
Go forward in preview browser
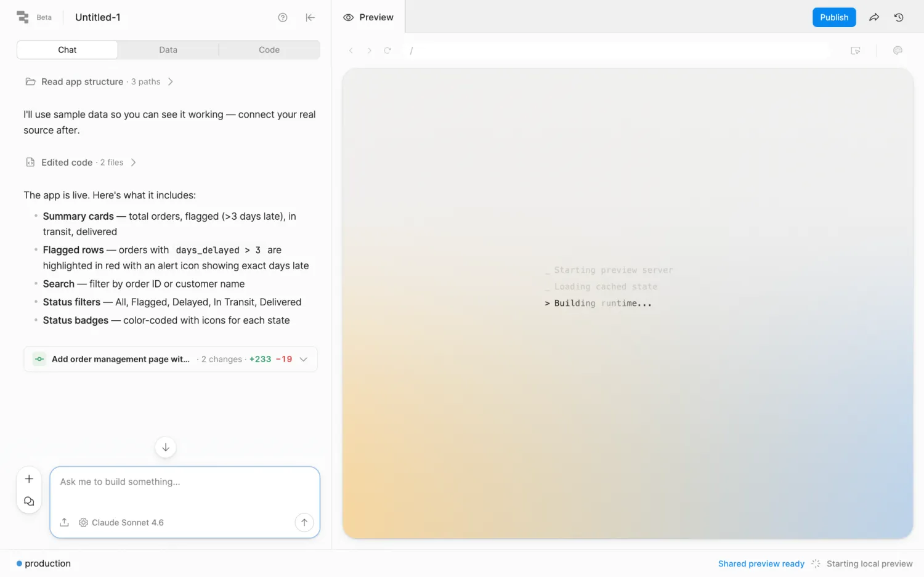click(x=370, y=50)
